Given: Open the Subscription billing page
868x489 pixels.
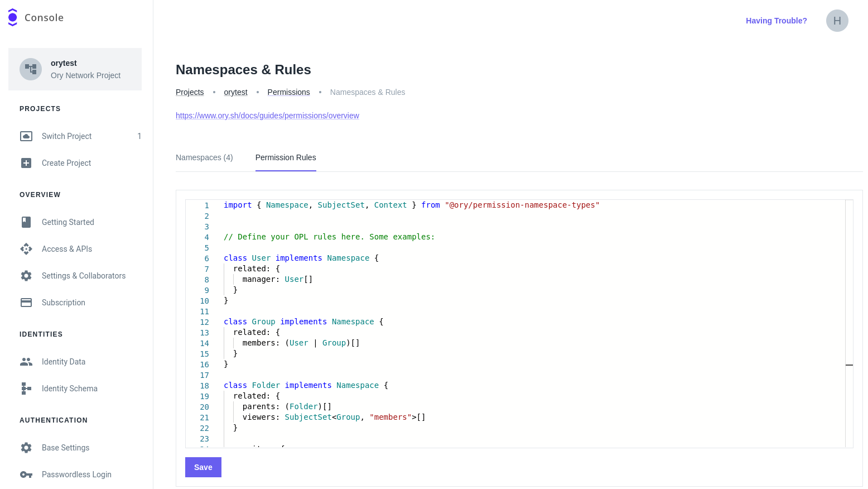Looking at the screenshot, I should (x=62, y=302).
